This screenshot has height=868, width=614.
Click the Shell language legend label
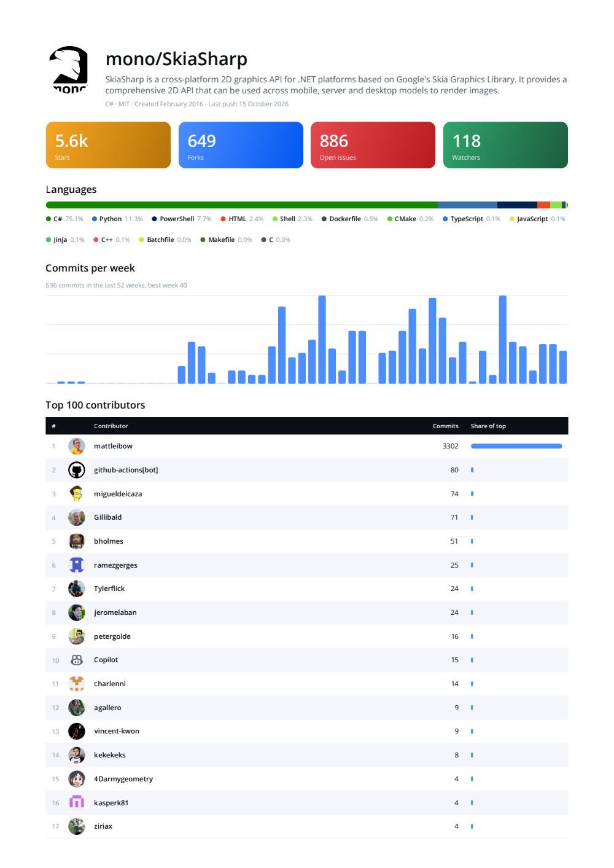click(287, 219)
